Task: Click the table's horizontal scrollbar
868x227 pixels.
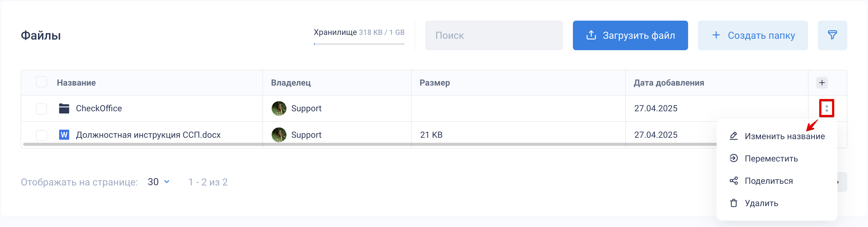Action: pyautogui.click(x=370, y=144)
